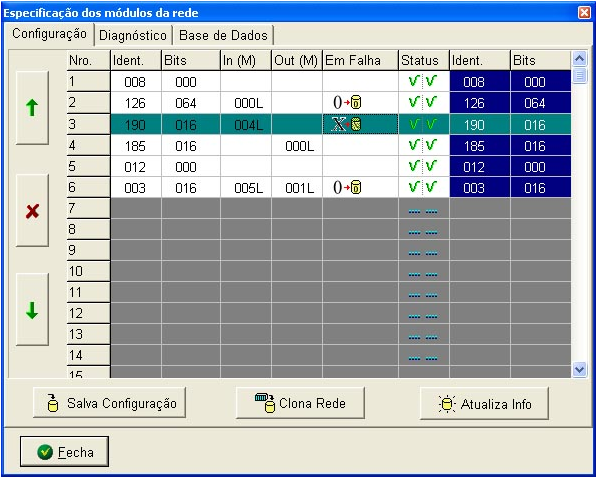Viewport: 597px width, 477px height.
Task: Click the green down arrow button
Action: (32, 310)
